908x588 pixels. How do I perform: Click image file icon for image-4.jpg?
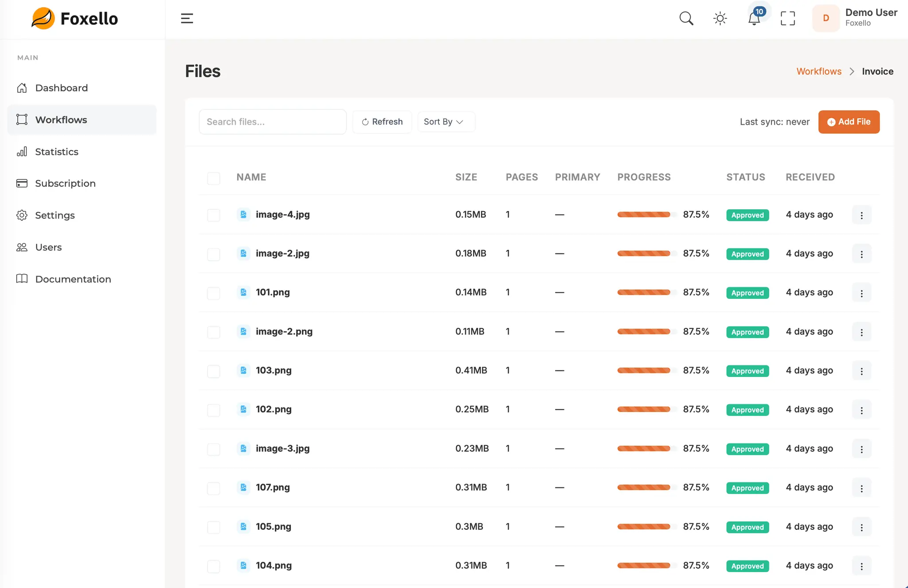coord(243,215)
